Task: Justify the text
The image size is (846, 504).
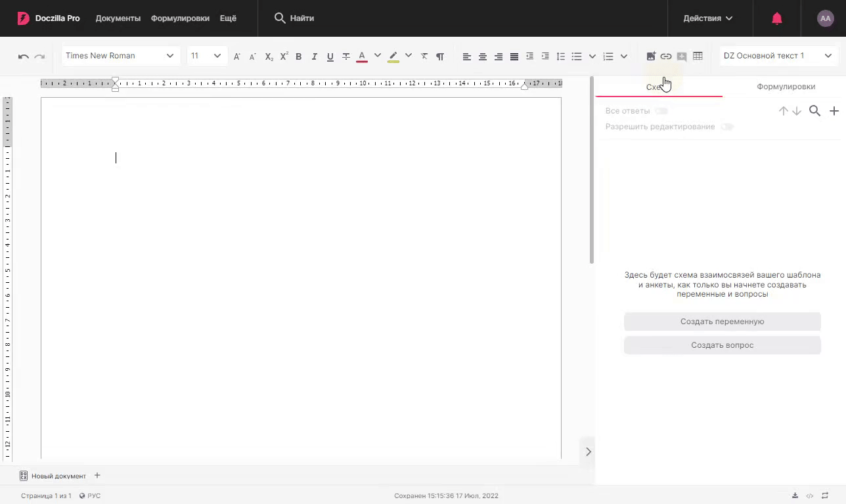Action: click(x=514, y=56)
